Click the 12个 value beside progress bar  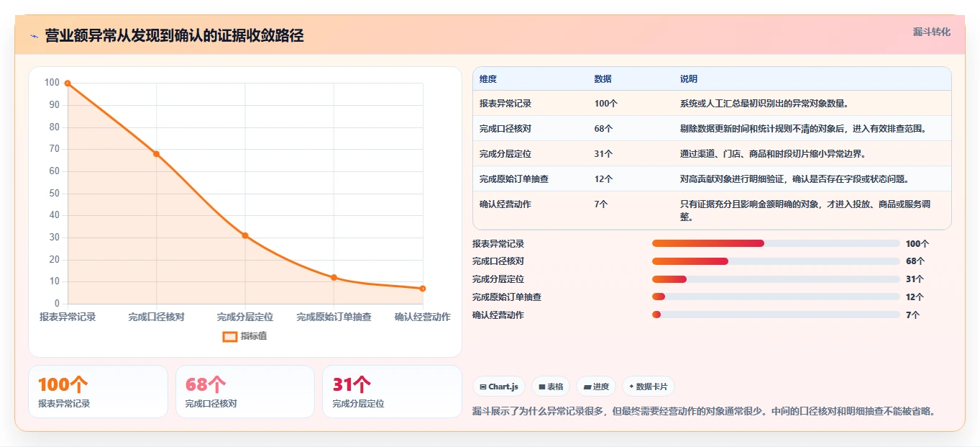click(x=915, y=297)
